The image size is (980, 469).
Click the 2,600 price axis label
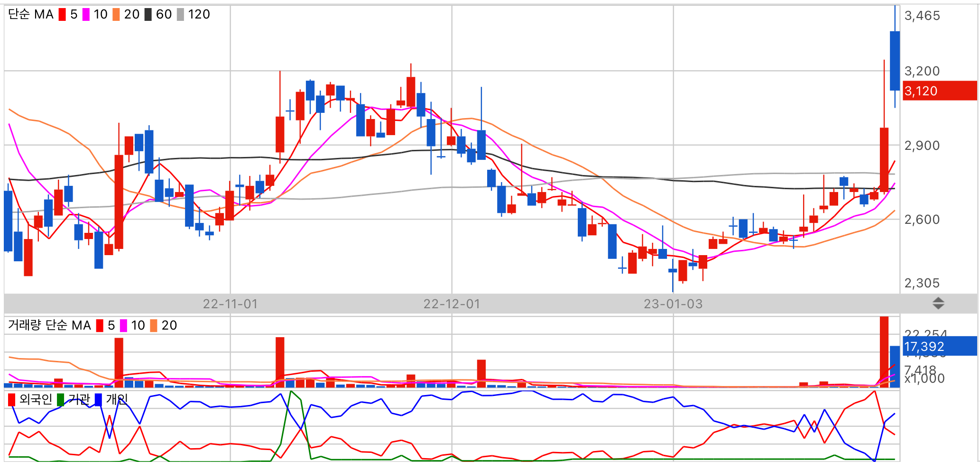pos(922,220)
